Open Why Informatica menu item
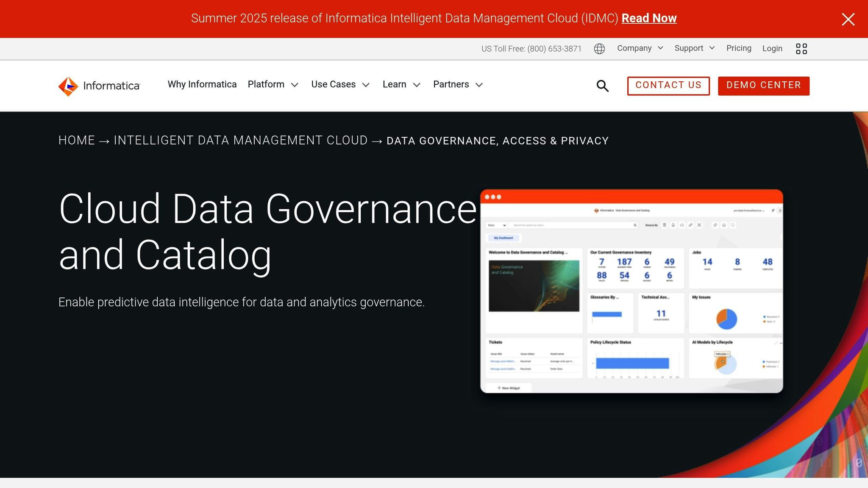The height and width of the screenshot is (488, 868). 202,84
